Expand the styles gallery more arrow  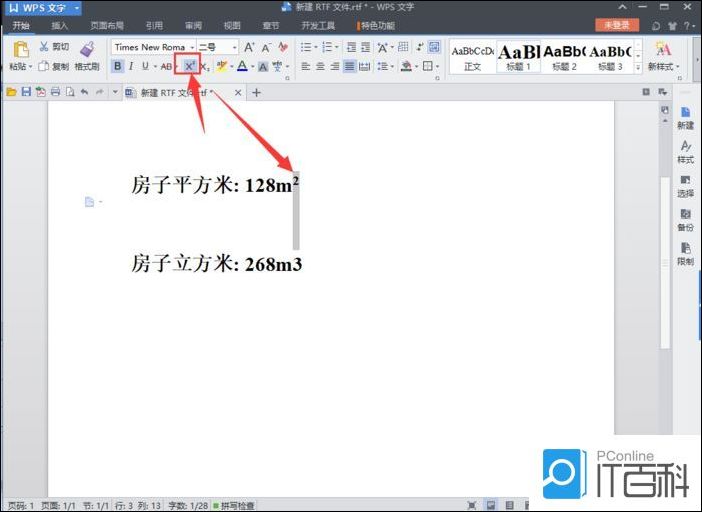point(638,68)
